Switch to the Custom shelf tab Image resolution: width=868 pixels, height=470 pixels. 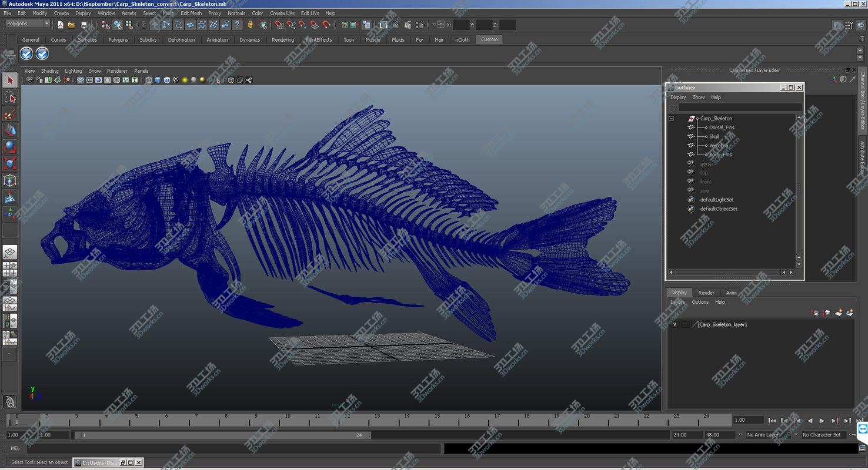click(x=489, y=40)
